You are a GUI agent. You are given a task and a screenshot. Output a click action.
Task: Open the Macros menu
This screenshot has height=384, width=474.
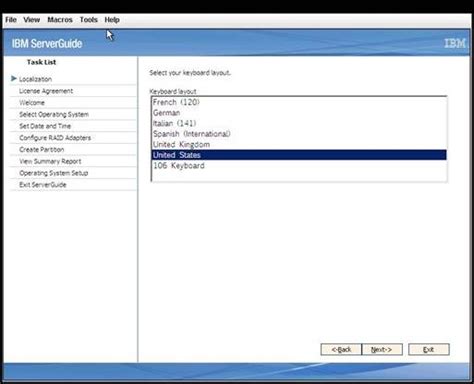click(x=60, y=20)
